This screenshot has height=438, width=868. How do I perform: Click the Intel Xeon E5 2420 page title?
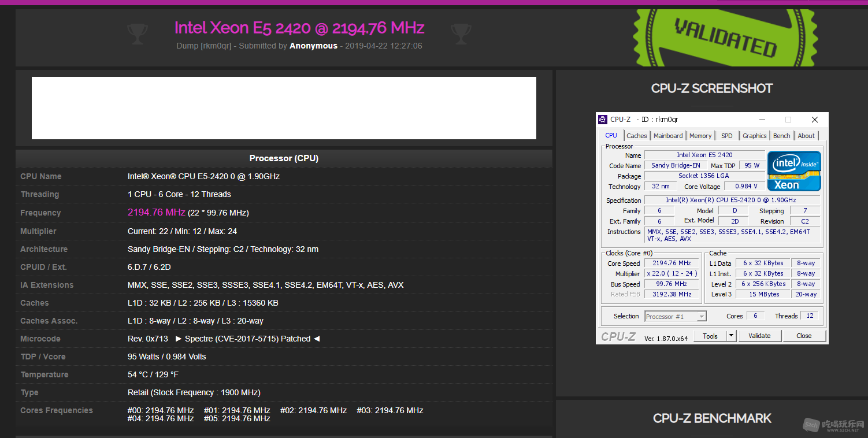[x=299, y=27]
